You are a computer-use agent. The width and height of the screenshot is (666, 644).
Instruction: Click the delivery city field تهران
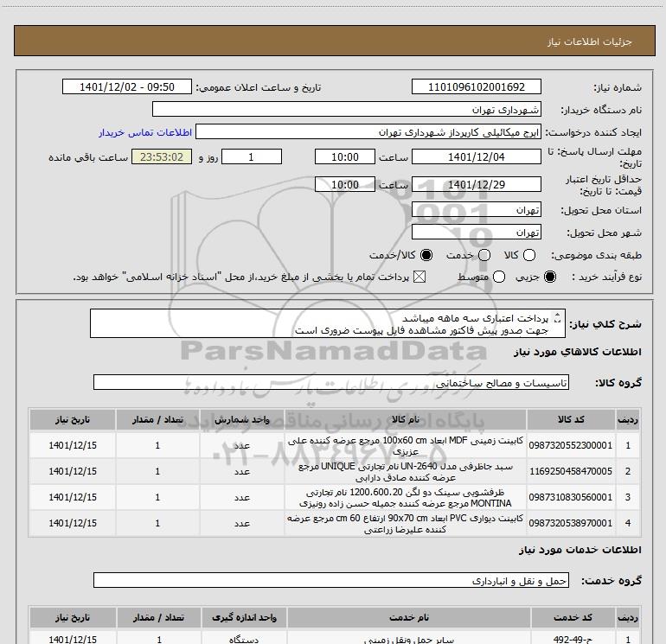tap(476, 232)
